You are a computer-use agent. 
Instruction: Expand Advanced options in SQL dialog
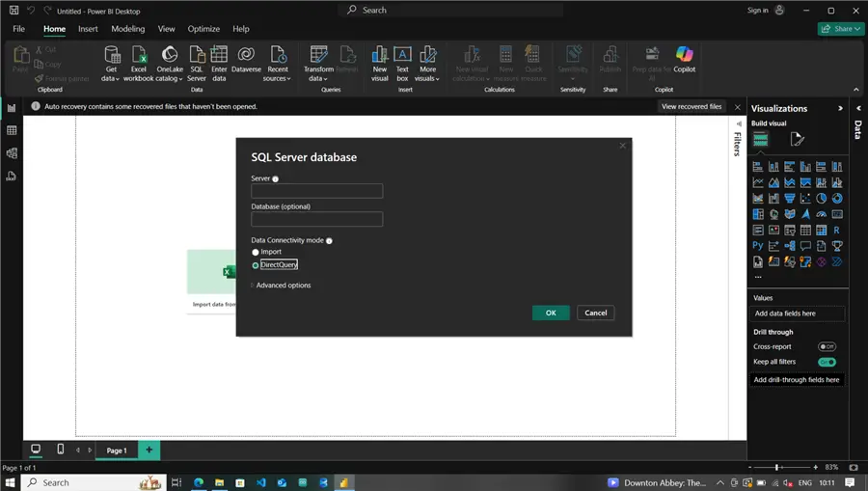click(281, 286)
